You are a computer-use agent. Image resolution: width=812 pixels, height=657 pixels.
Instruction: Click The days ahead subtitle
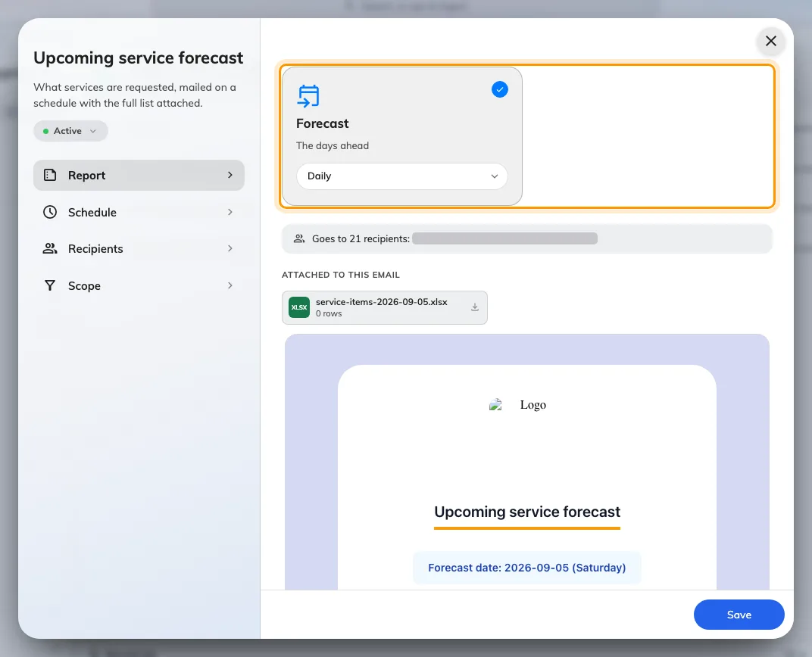click(x=333, y=146)
